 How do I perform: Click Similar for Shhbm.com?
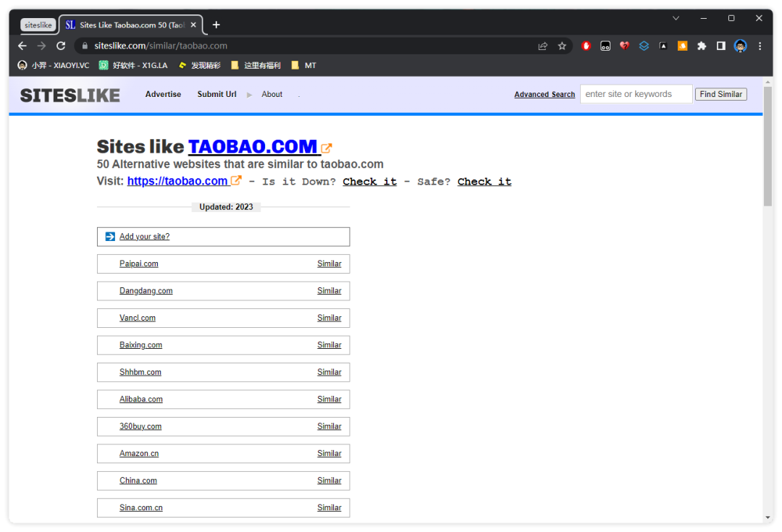pyautogui.click(x=329, y=373)
